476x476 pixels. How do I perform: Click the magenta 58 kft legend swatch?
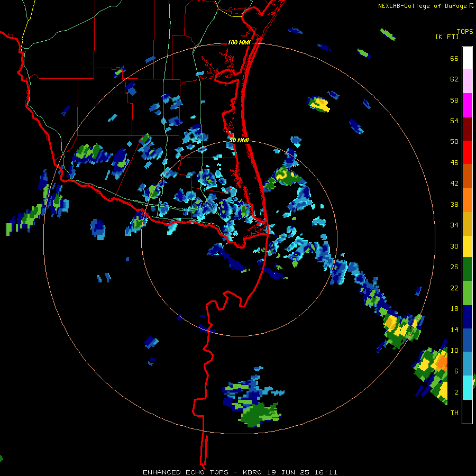click(x=467, y=105)
